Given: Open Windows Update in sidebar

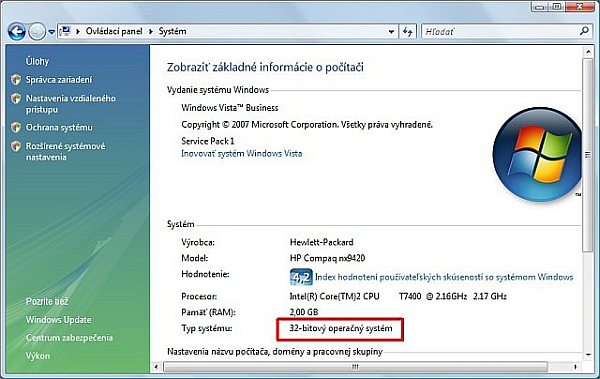Looking at the screenshot, I should [x=59, y=320].
